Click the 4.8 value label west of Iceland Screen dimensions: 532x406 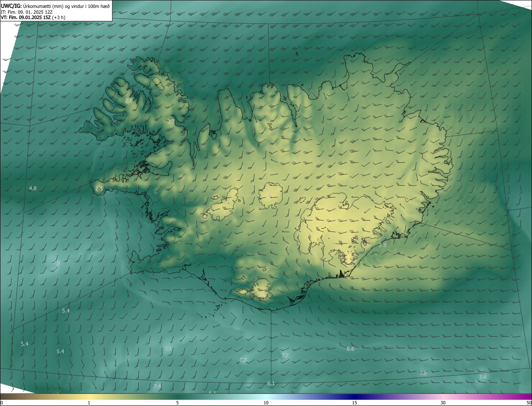click(x=32, y=188)
